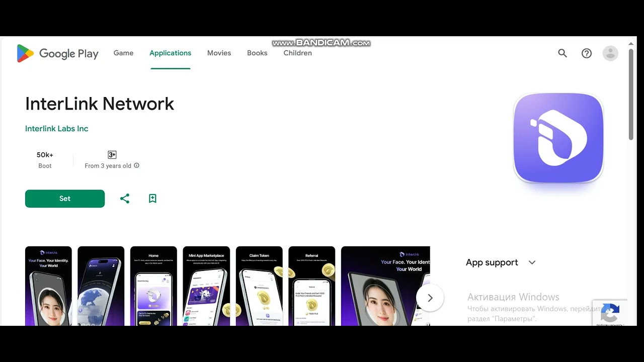This screenshot has height=362, width=644.
Task: Go to the Game tab
Action: 123,53
